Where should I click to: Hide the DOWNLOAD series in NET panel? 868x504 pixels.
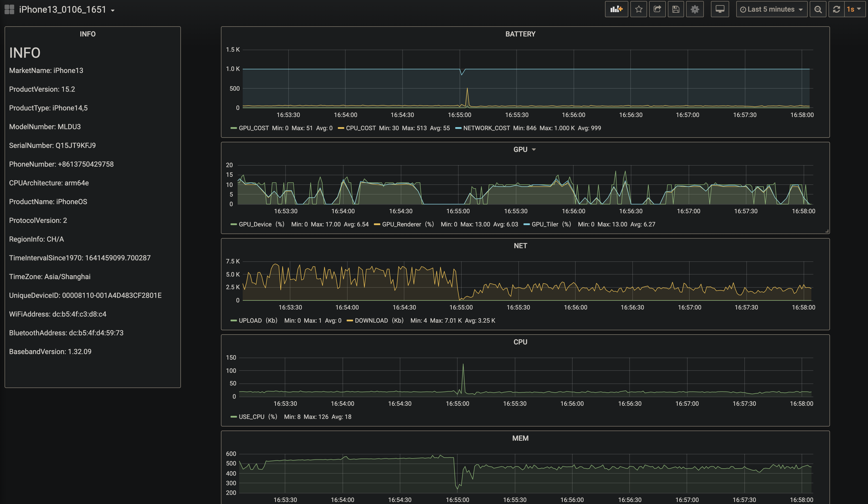tap(372, 320)
